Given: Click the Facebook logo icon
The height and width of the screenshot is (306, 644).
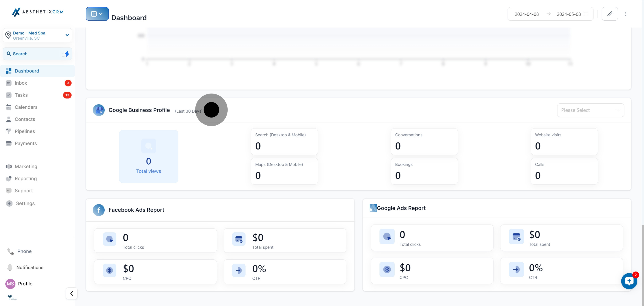Looking at the screenshot, I should [98, 210].
